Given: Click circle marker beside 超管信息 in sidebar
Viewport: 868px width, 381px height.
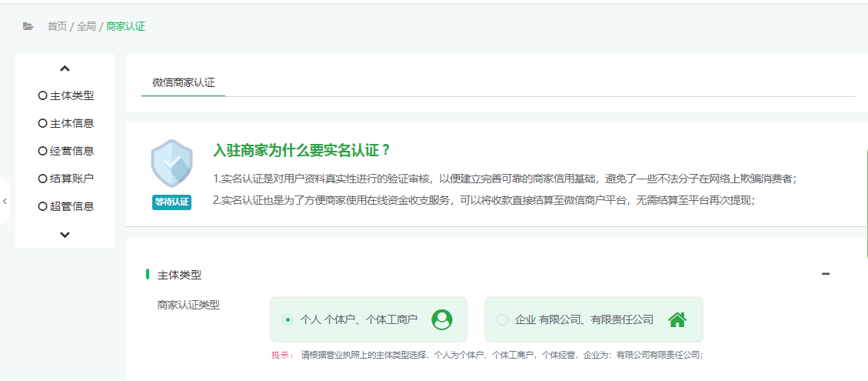Looking at the screenshot, I should (42, 206).
